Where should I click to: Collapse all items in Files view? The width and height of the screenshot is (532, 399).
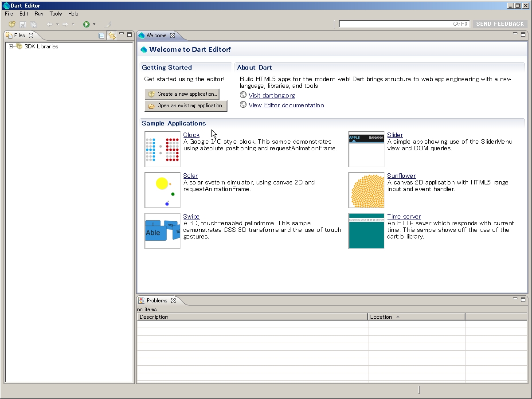[102, 36]
